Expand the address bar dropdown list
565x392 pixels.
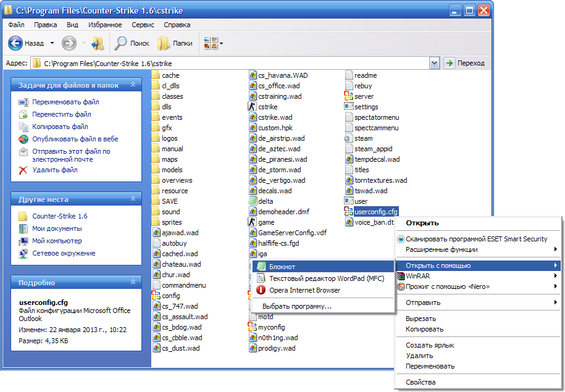(x=434, y=64)
